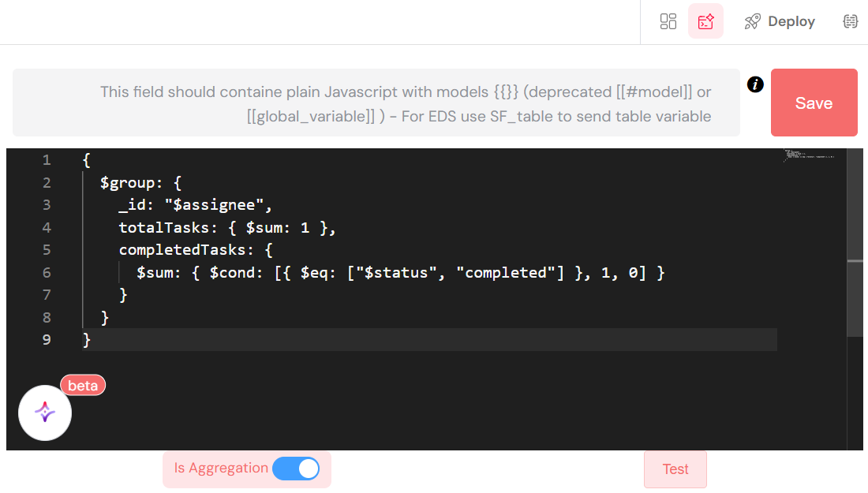Toggle the Is Aggregation switch off
The height and width of the screenshot is (493, 868).
point(296,469)
